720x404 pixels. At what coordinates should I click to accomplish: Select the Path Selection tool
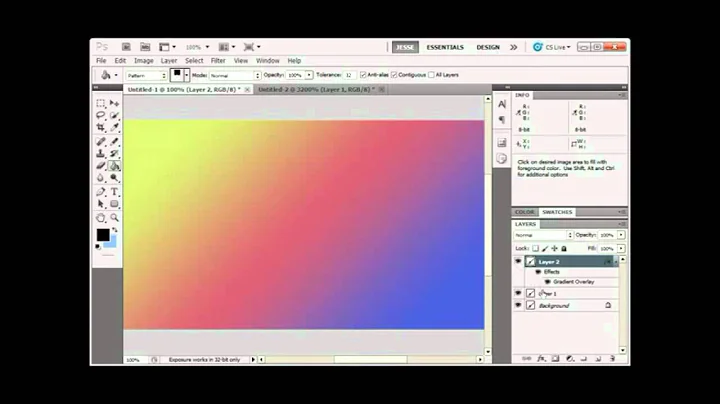(x=101, y=203)
